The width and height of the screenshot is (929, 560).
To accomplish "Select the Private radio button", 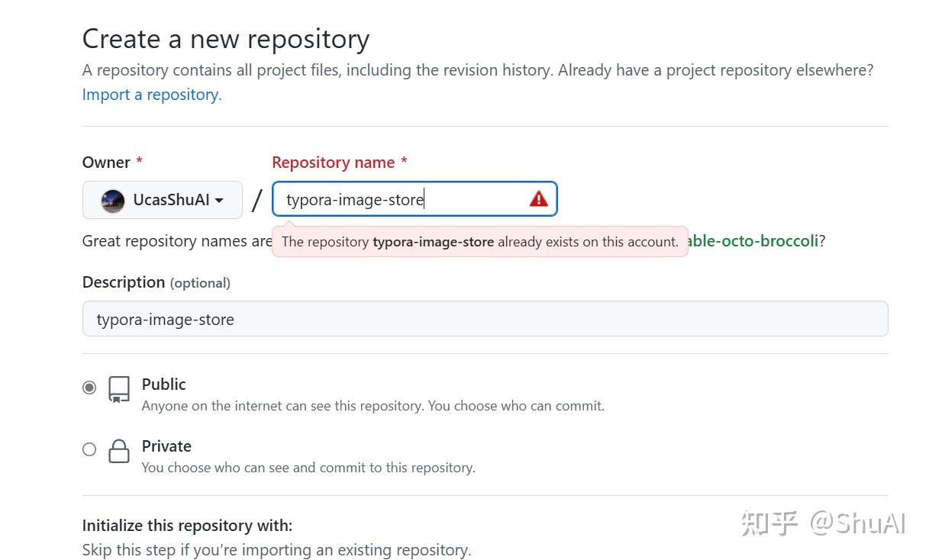I will pyautogui.click(x=89, y=449).
